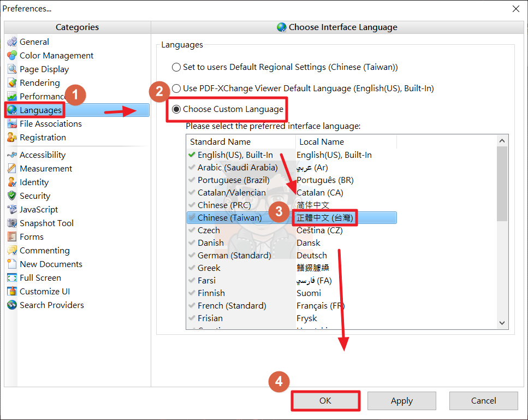Choose Arabic (Saudi Arabia) language row
The height and width of the screenshot is (420, 528).
pos(292,167)
